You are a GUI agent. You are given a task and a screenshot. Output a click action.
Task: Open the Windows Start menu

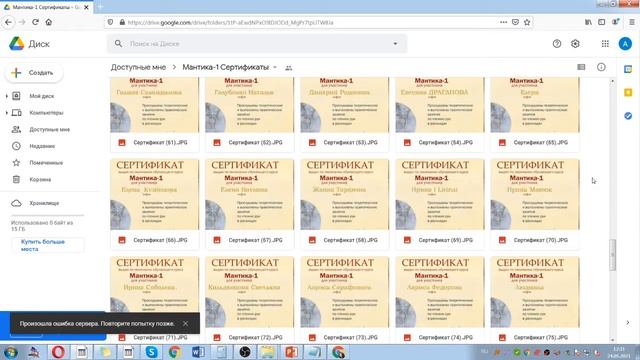tap(10, 352)
